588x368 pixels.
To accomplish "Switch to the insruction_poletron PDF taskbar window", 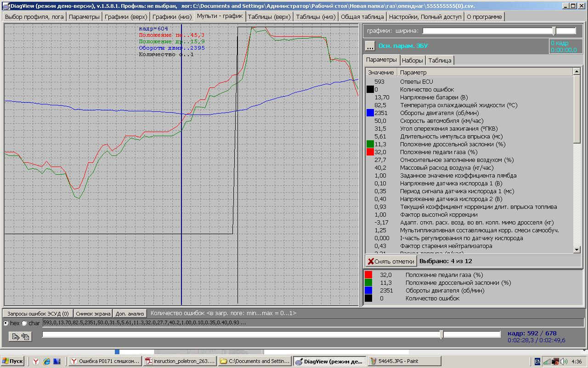I will point(180,362).
